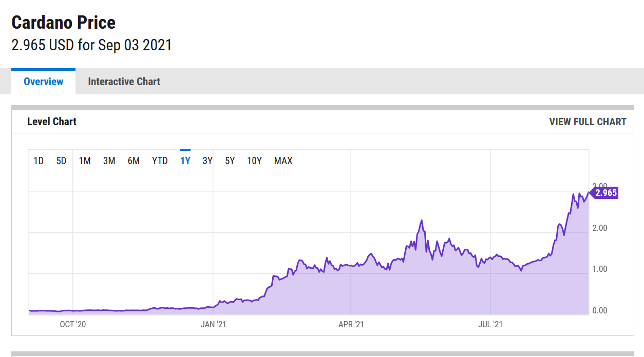Screen dimensions: 644x357
Task: Select the 5D time range
Action: [x=61, y=161]
